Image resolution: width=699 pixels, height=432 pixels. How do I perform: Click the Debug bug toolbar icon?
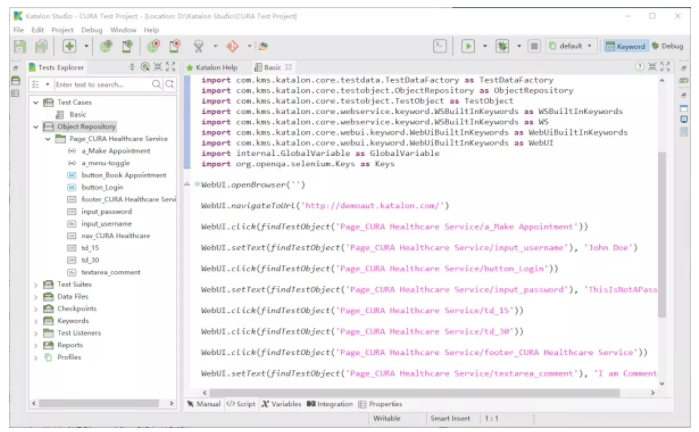(x=502, y=46)
